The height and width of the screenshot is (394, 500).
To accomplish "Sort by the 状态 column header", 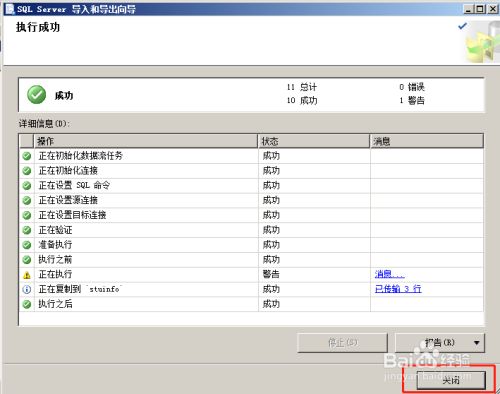I will pos(314,141).
